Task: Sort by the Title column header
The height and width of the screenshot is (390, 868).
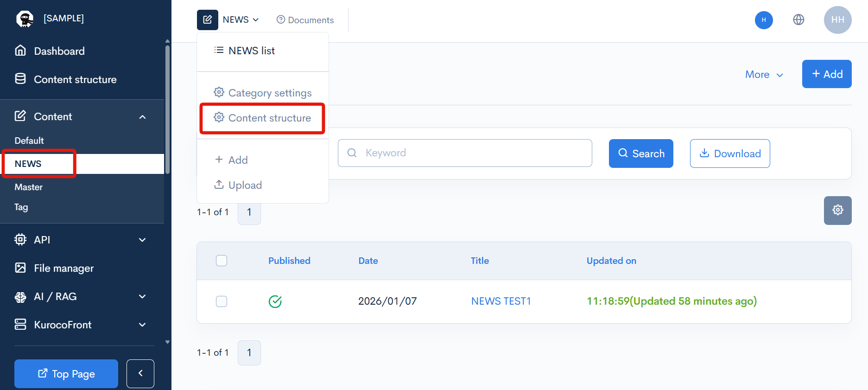Action: [x=480, y=261]
